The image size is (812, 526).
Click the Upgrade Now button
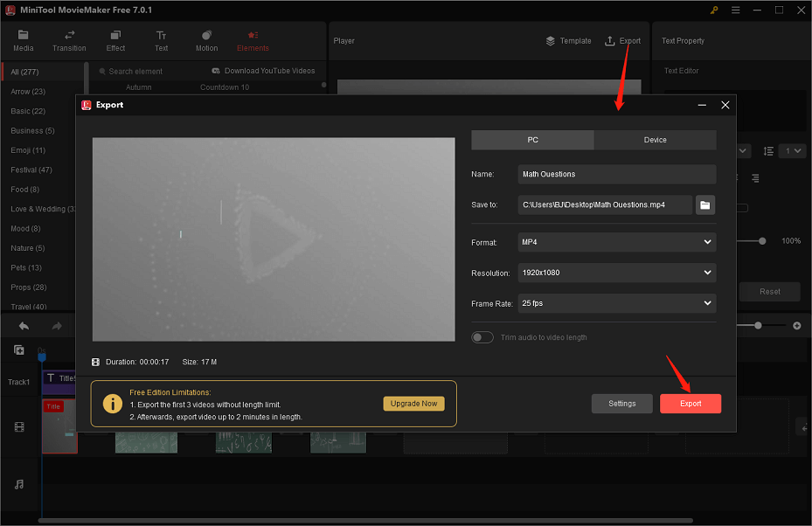[413, 404]
